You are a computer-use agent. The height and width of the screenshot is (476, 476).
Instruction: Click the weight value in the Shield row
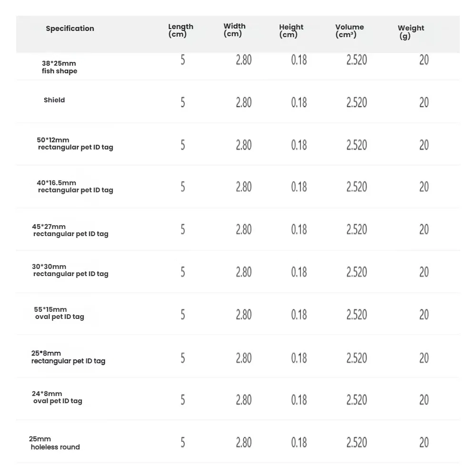tap(424, 102)
